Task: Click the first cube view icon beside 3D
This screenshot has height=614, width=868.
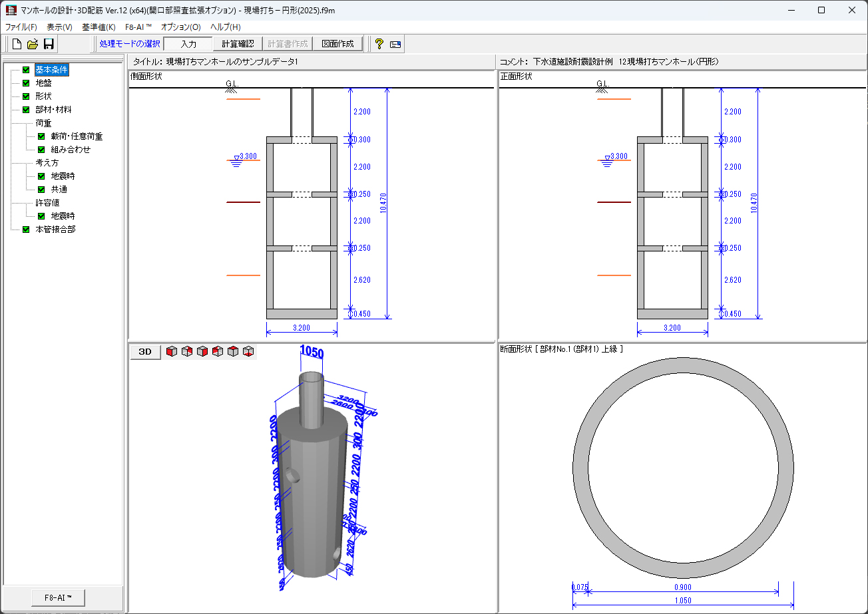Action: (172, 351)
